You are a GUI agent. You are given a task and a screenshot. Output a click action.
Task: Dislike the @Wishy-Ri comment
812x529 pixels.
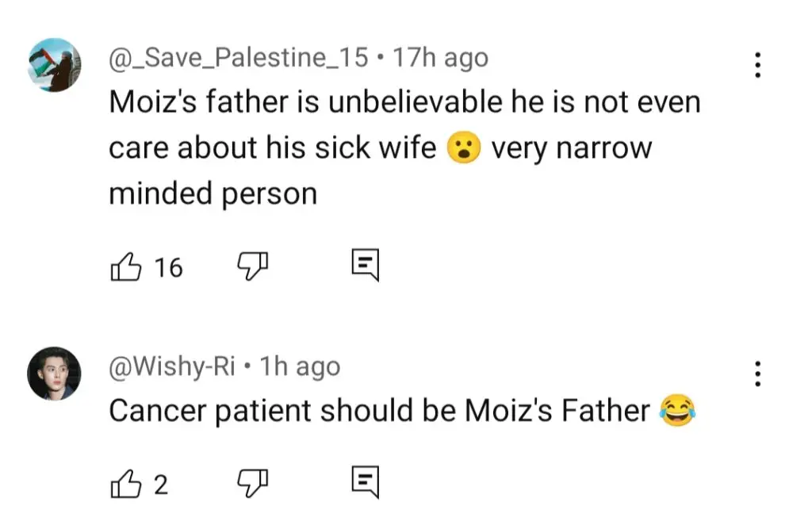(254, 483)
